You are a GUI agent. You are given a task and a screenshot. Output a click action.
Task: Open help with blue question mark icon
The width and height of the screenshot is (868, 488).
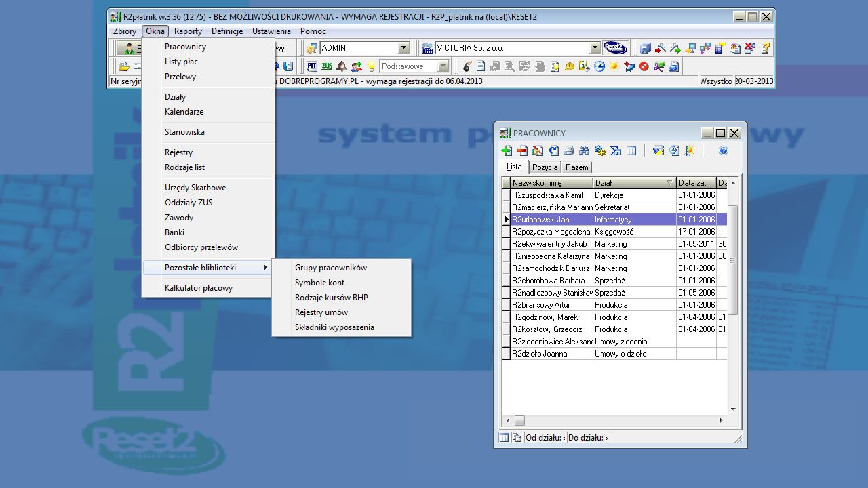pyautogui.click(x=723, y=150)
